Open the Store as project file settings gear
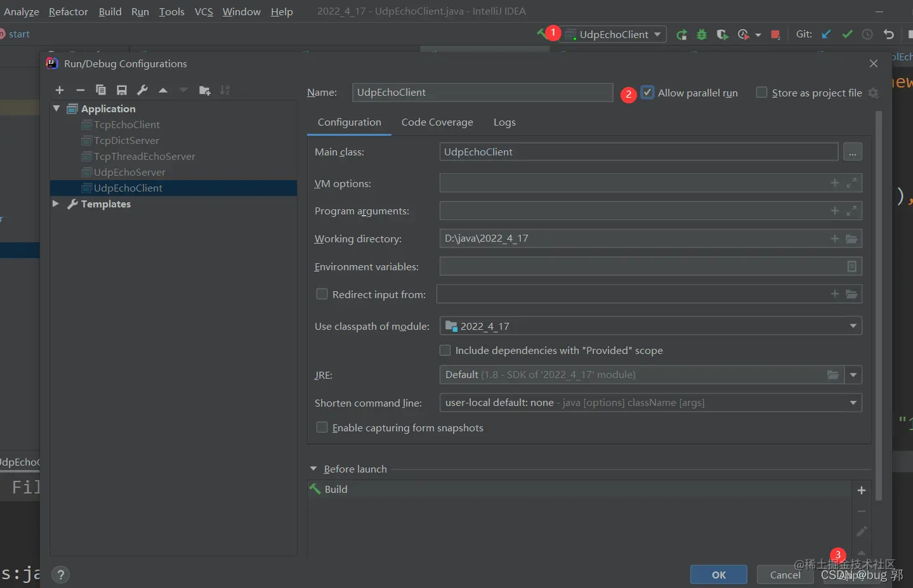Image resolution: width=913 pixels, height=588 pixels. coord(874,93)
